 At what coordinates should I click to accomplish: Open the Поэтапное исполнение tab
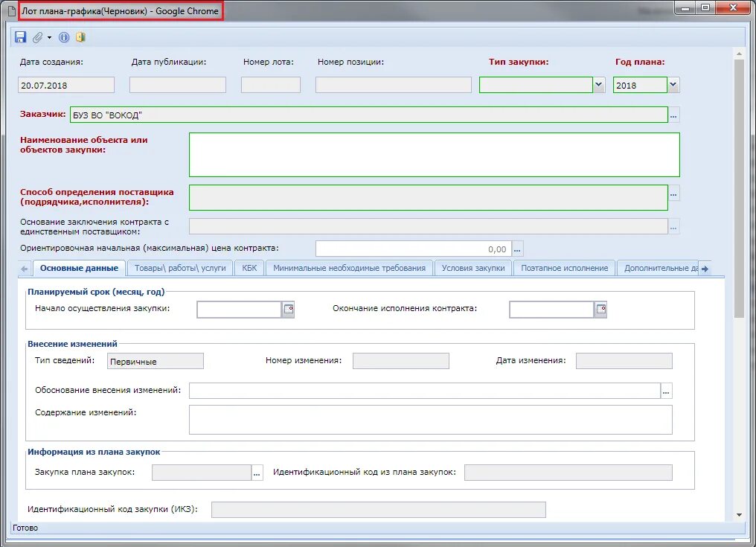click(x=565, y=268)
